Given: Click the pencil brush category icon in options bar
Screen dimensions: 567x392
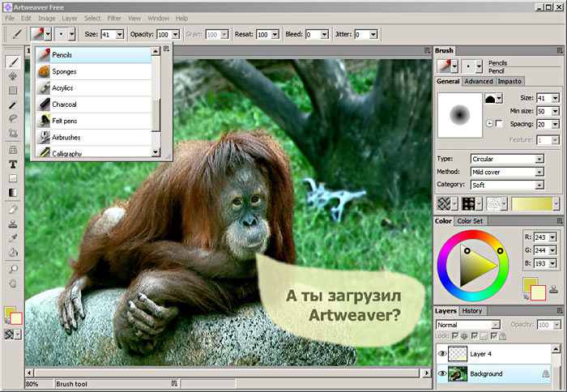Looking at the screenshot, I should pos(37,34).
